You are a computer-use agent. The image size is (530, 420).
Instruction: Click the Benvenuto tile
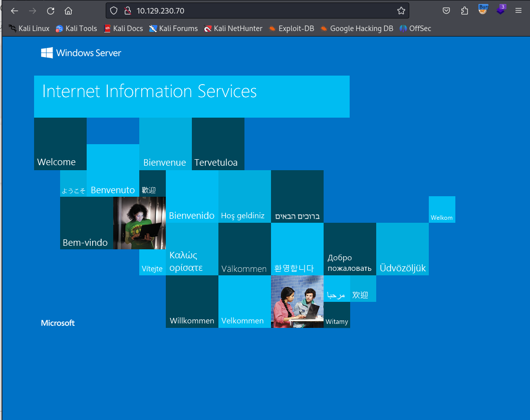pyautogui.click(x=113, y=170)
